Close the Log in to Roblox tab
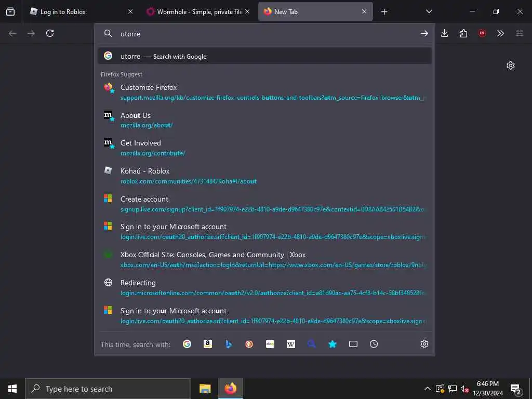Image resolution: width=532 pixels, height=399 pixels. pyautogui.click(x=130, y=11)
